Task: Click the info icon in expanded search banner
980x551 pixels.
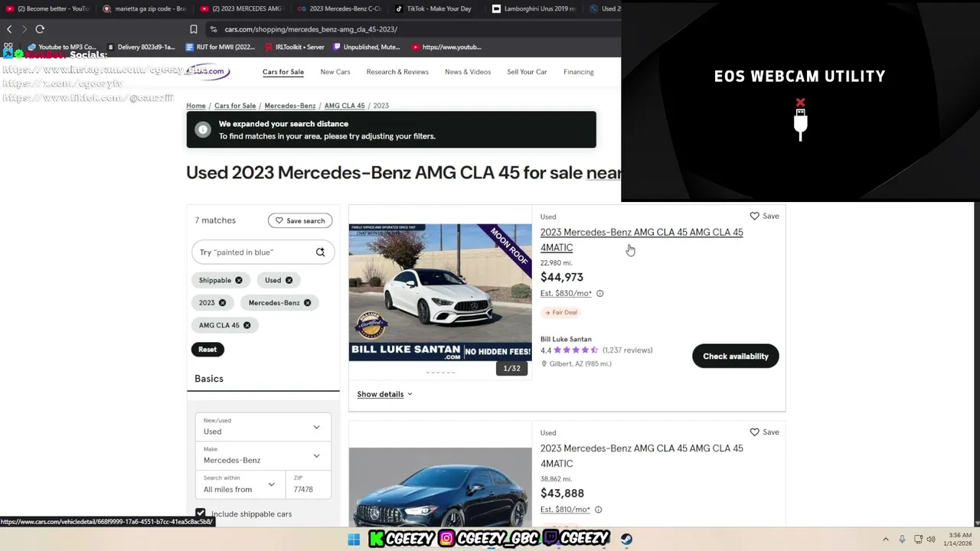Action: [203, 130]
